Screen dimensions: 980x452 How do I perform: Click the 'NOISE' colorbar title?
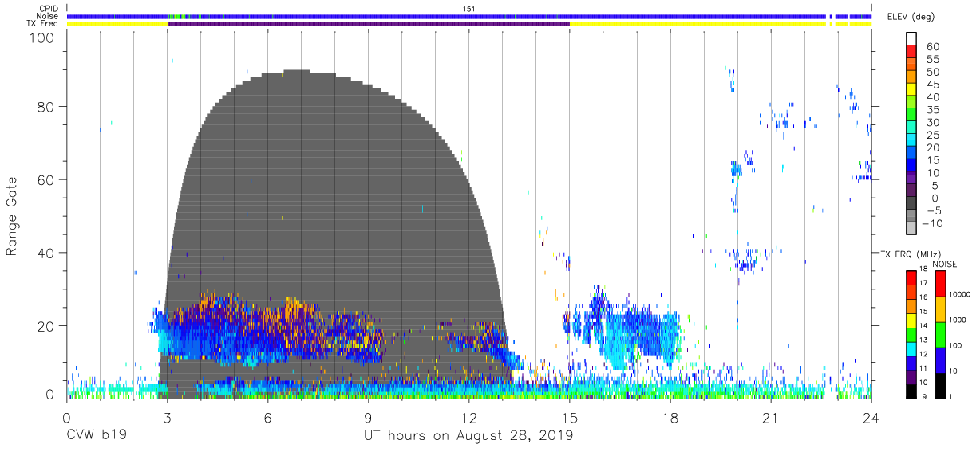click(x=944, y=264)
